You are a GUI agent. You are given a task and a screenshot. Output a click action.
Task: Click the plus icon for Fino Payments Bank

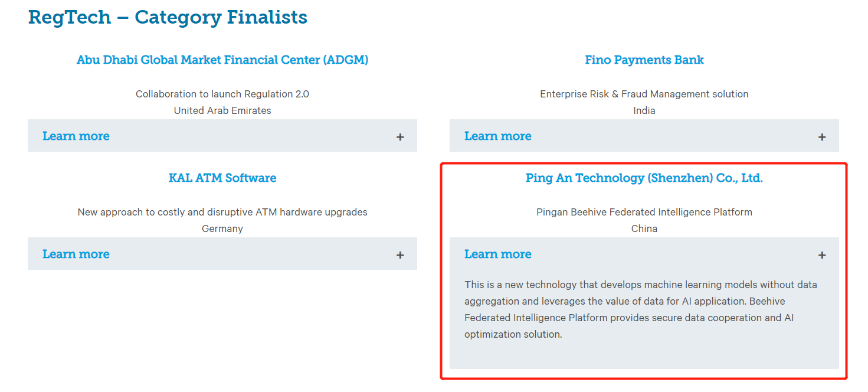tap(822, 137)
